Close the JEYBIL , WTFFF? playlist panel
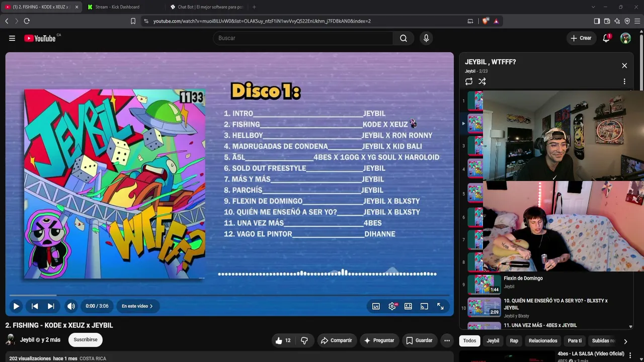The image size is (644, 362). point(624,66)
